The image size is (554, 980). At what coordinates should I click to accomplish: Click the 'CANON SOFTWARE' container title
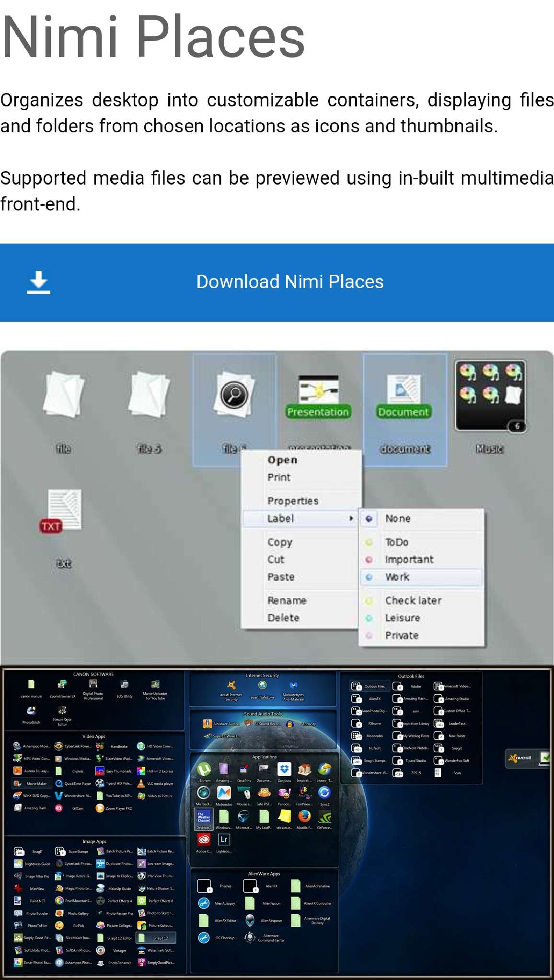[x=93, y=674]
